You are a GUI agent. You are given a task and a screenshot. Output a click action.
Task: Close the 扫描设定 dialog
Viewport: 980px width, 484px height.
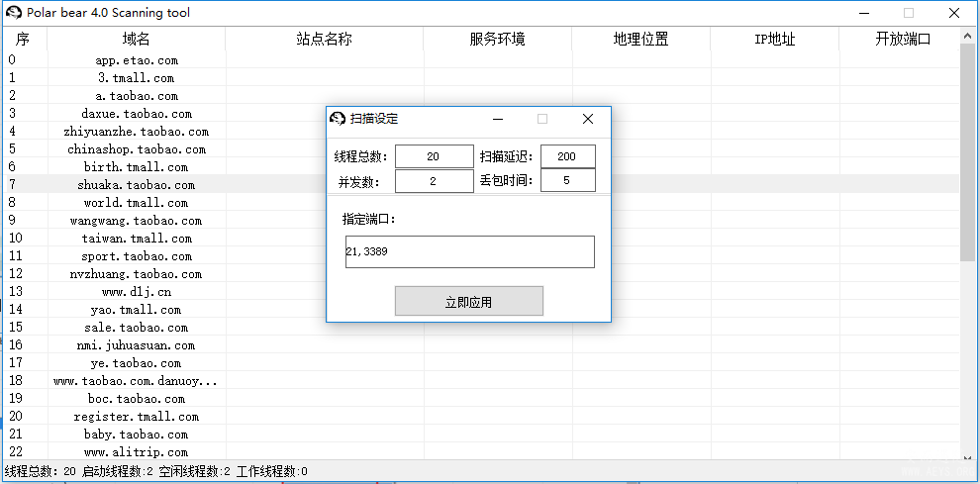[x=587, y=119]
